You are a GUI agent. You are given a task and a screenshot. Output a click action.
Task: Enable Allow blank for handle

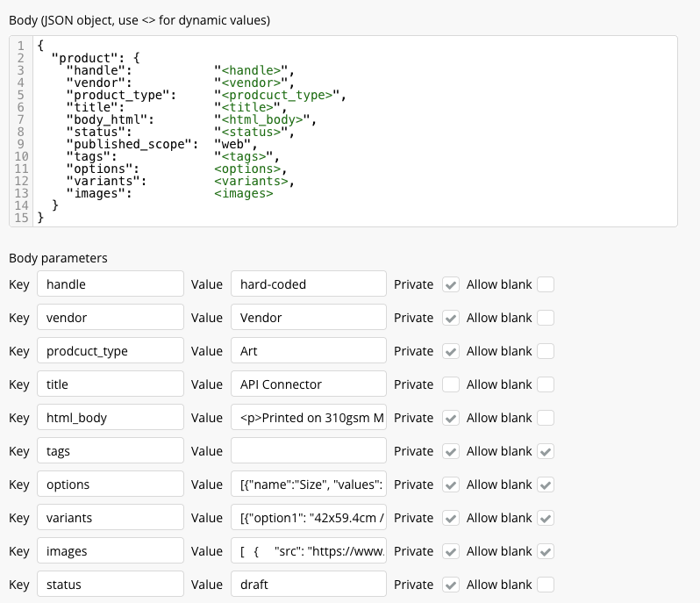coord(546,284)
